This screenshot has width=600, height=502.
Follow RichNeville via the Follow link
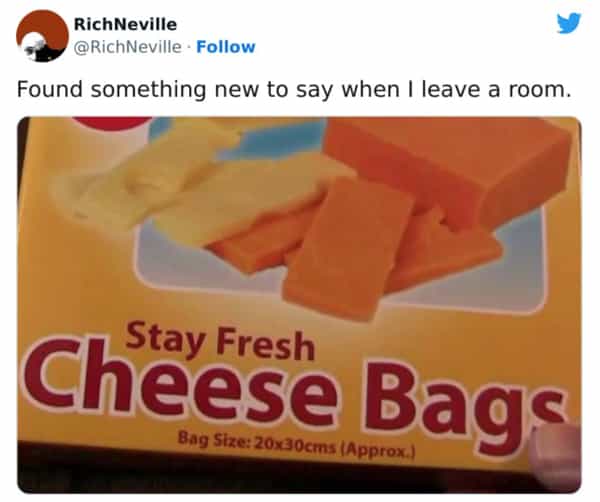click(225, 47)
